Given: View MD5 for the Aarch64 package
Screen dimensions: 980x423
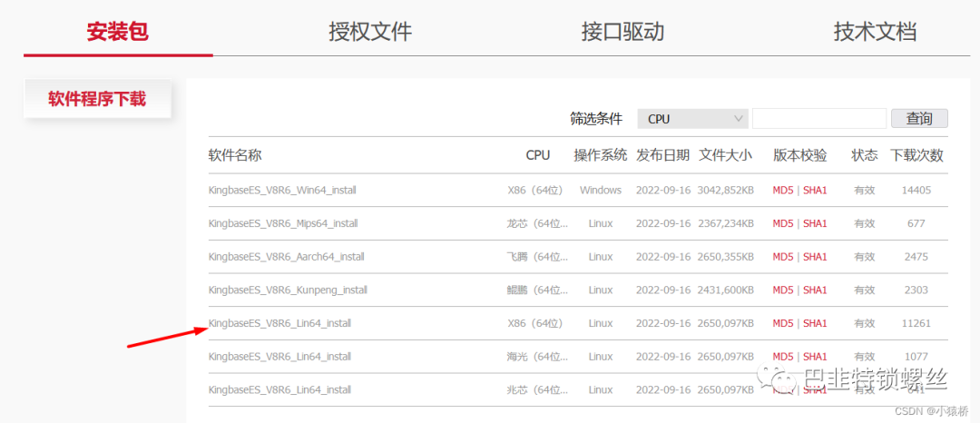Looking at the screenshot, I should 782,257.
